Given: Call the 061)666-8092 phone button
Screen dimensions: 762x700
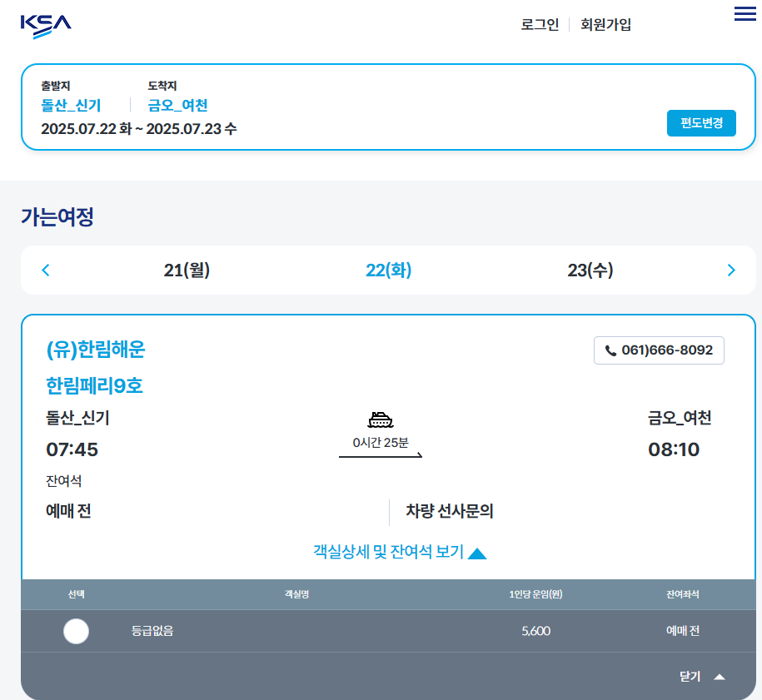Looking at the screenshot, I should coord(659,350).
